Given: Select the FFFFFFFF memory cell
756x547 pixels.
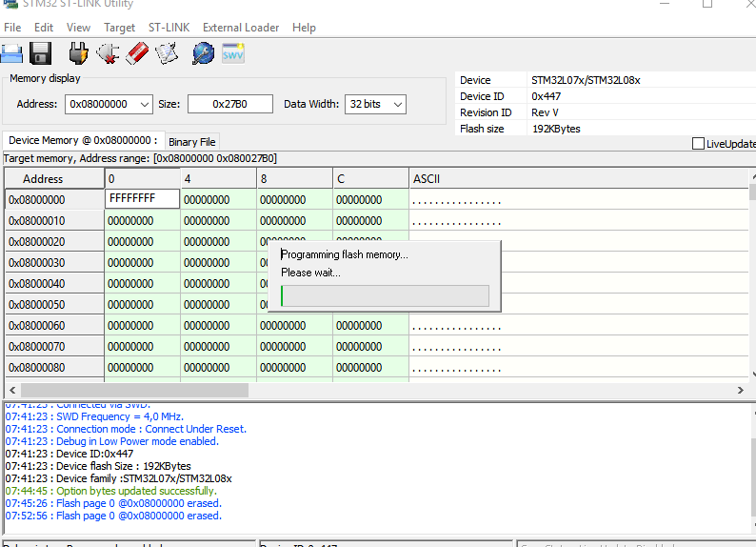Looking at the screenshot, I should [142, 199].
